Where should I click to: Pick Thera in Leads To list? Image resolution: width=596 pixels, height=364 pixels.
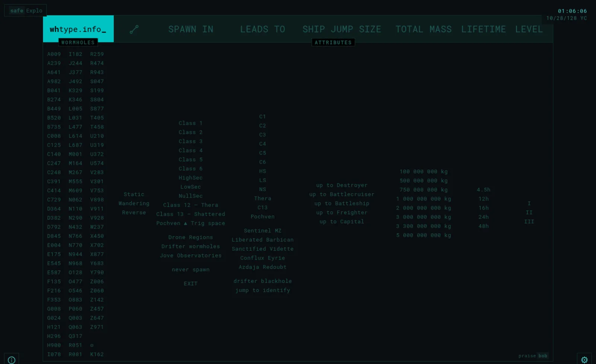(x=263, y=198)
